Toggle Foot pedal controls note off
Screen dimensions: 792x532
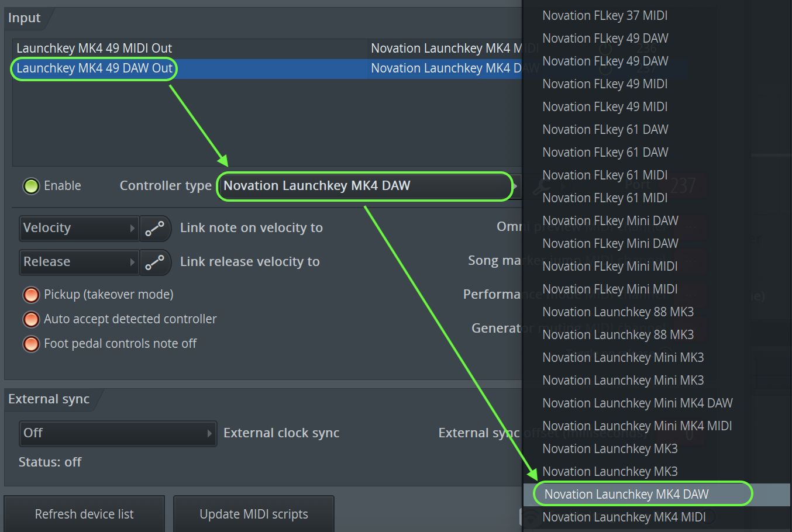pos(31,344)
